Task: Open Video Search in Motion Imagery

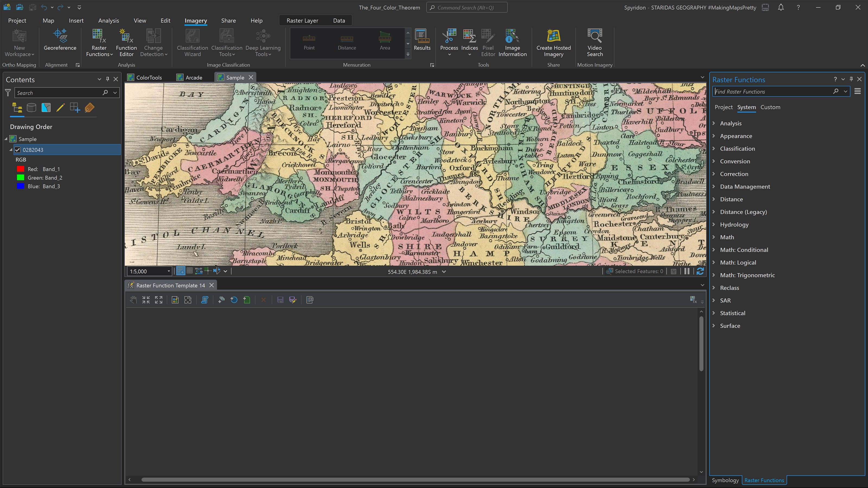Action: 594,43
